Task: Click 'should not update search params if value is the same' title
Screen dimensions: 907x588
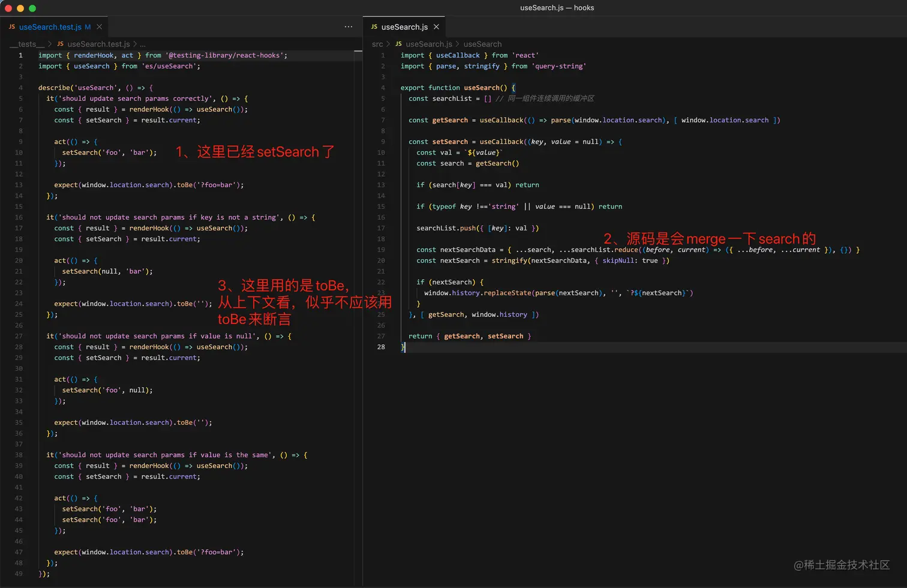Action: tap(166, 455)
